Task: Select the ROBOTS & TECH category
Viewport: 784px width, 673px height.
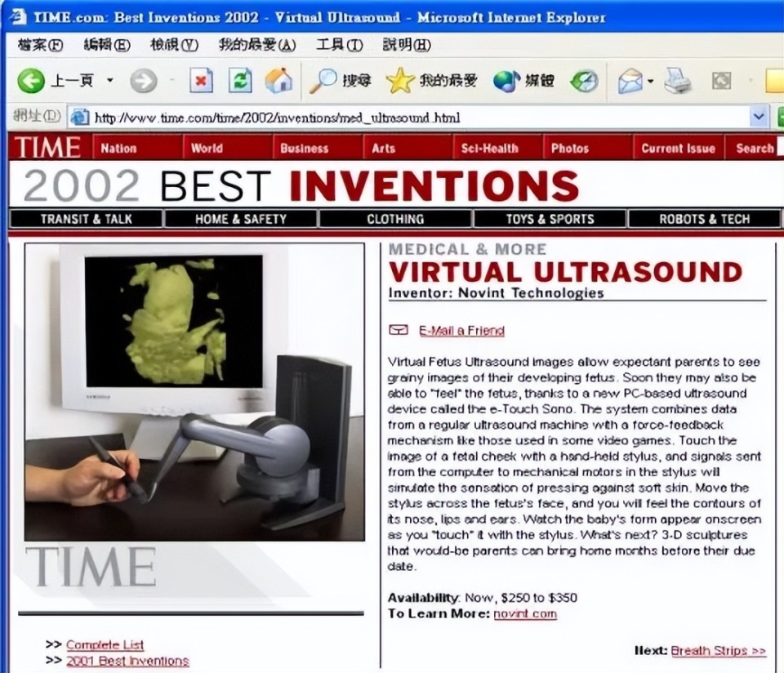Action: tap(704, 219)
